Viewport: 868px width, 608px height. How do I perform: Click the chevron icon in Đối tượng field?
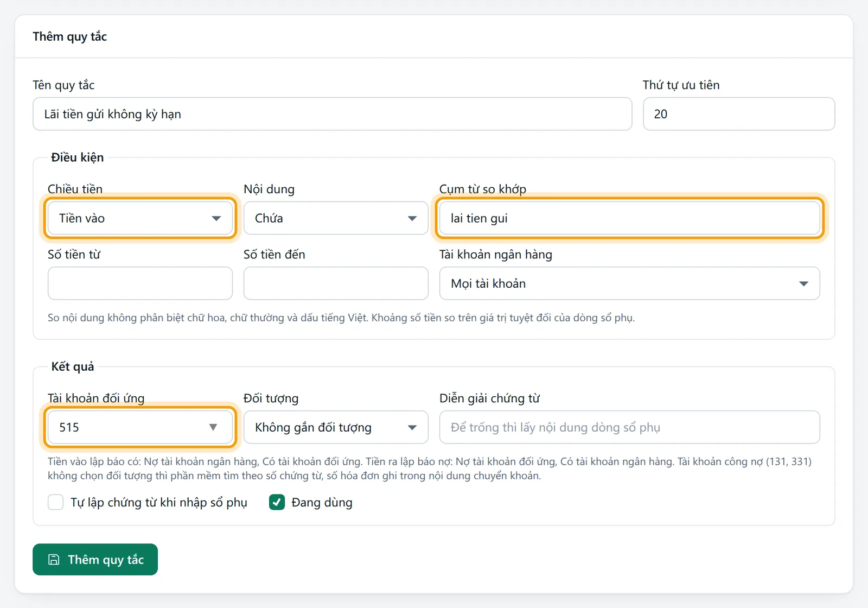(412, 428)
